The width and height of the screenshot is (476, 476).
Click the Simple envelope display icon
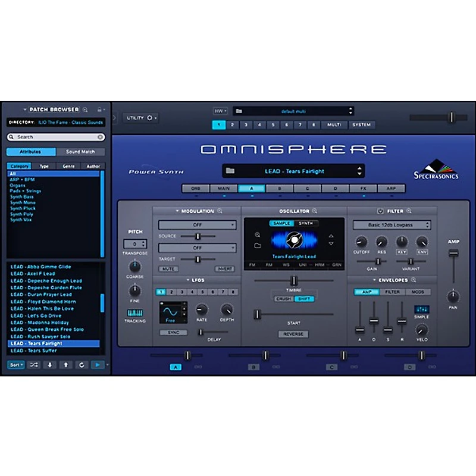[x=422, y=309]
